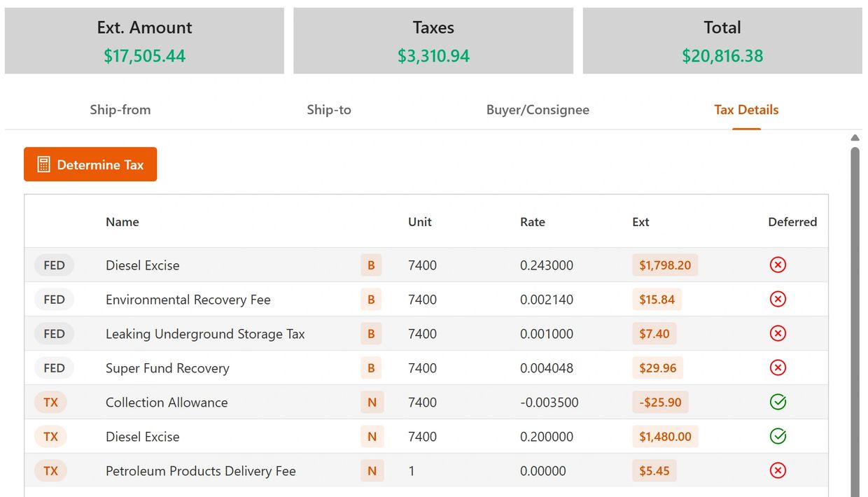Image resolution: width=868 pixels, height=497 pixels.
Task: Click the red icon beside Leaking Underground Storage Tax
Action: [x=778, y=334]
